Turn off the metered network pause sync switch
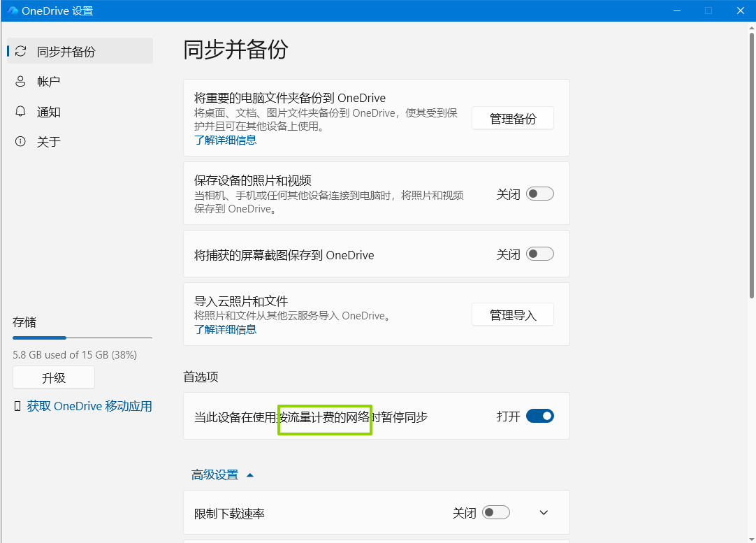 pyautogui.click(x=540, y=416)
